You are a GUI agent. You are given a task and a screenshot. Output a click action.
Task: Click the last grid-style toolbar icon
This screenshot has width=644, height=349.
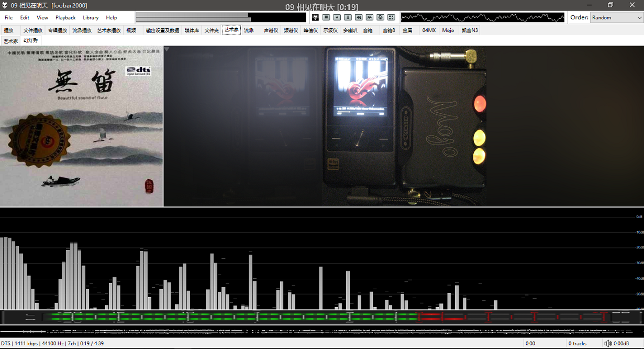(x=391, y=17)
